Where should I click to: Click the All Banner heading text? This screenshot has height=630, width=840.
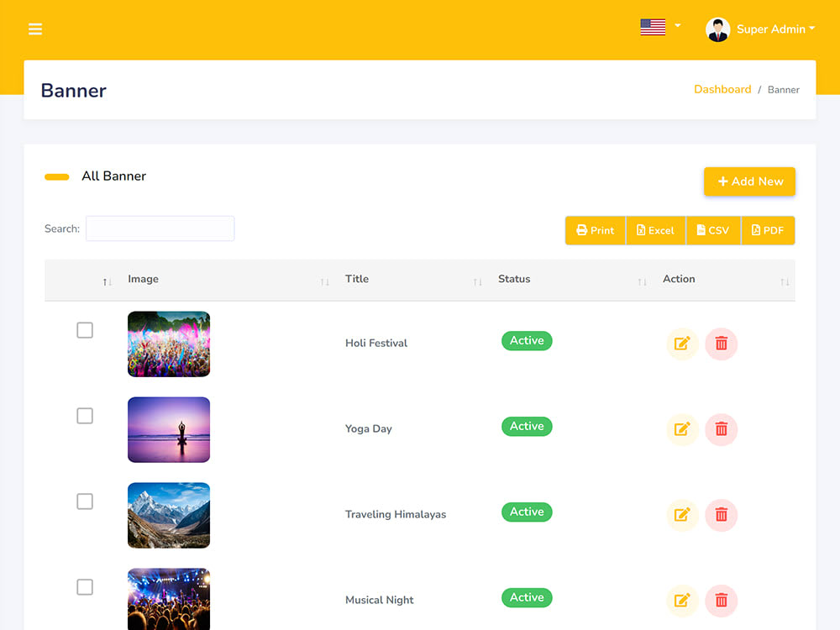tap(113, 176)
